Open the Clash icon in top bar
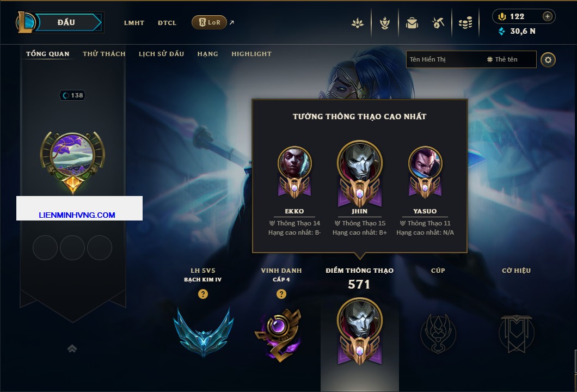Viewport: 577px width, 392px height. pyautogui.click(x=357, y=23)
